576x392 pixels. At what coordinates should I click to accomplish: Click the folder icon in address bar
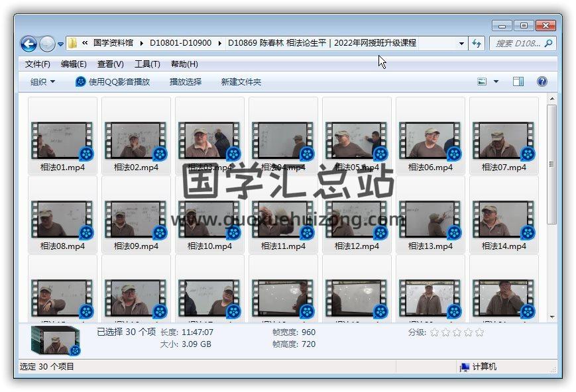tap(73, 43)
